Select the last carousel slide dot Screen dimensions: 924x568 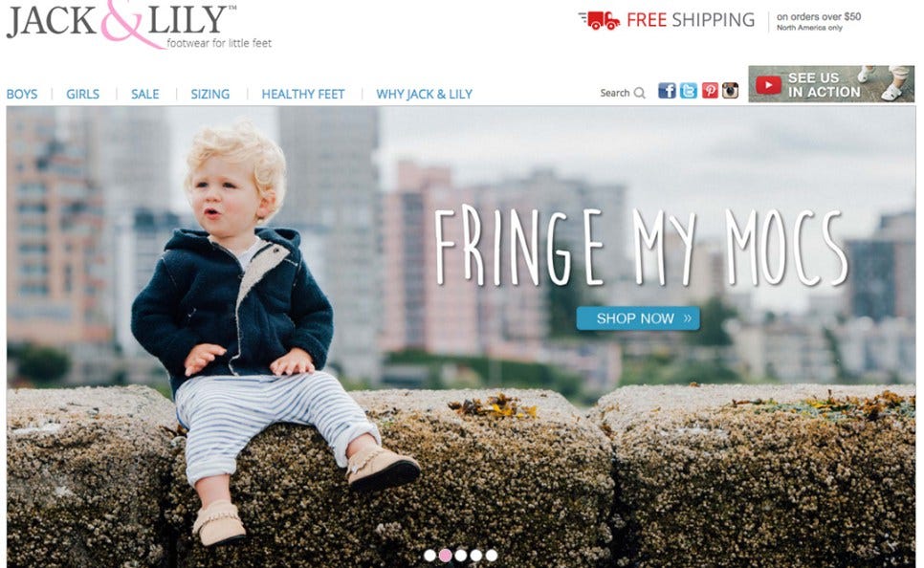[x=492, y=555]
